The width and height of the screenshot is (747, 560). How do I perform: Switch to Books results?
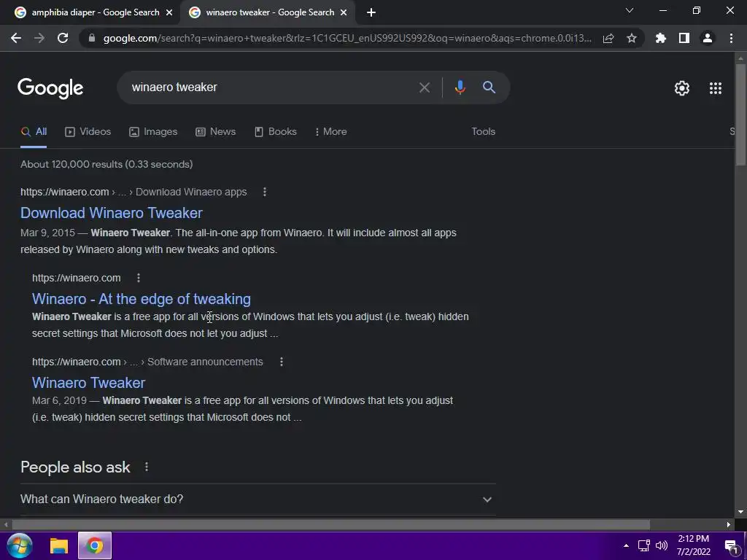click(x=275, y=131)
